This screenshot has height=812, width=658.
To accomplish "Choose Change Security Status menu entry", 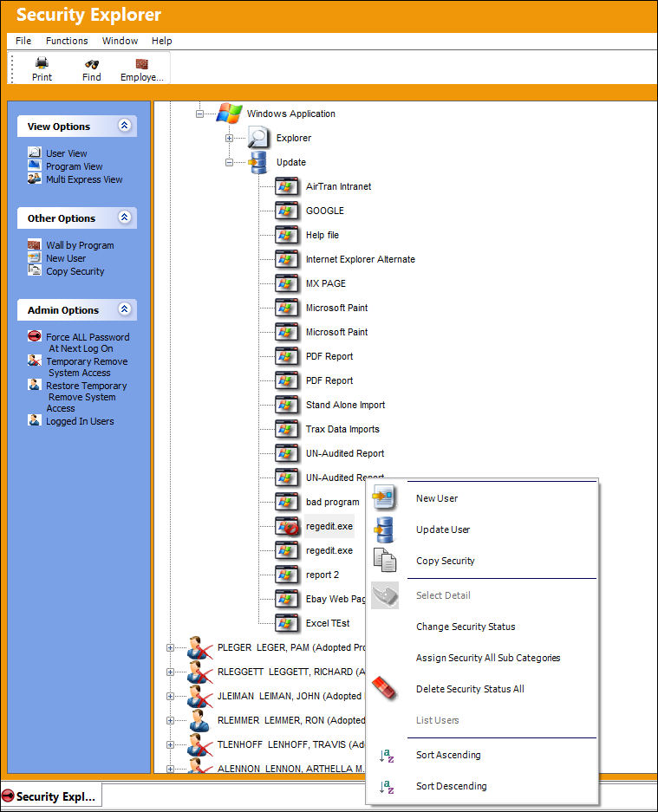I will tap(466, 627).
